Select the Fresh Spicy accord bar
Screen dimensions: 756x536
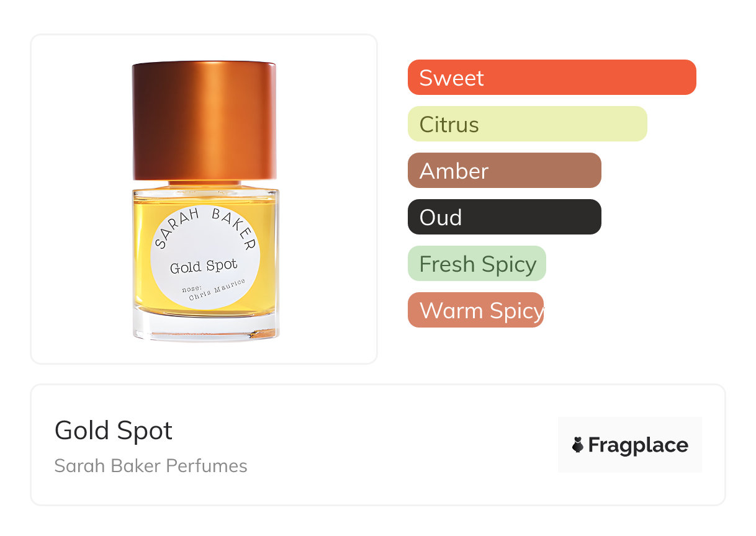(477, 264)
